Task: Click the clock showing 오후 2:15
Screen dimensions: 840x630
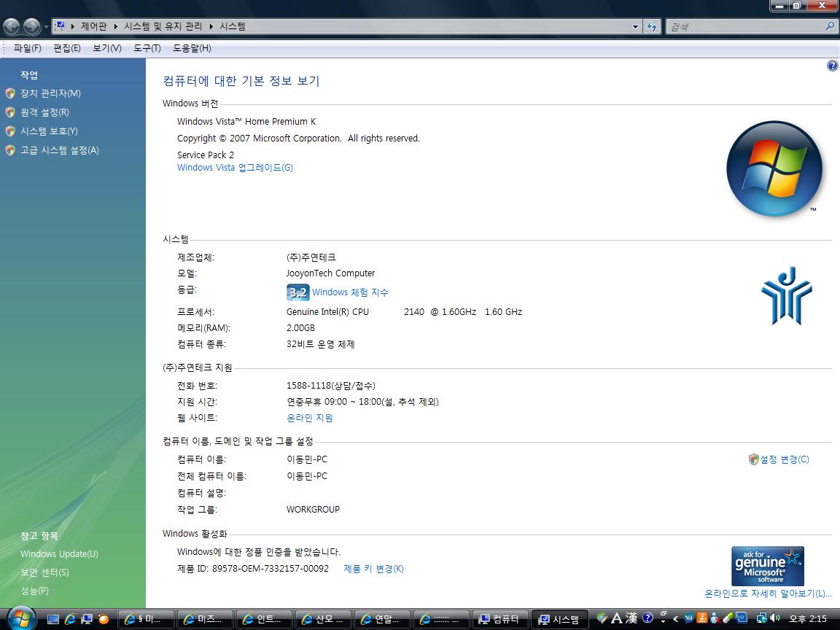Action: [808, 619]
